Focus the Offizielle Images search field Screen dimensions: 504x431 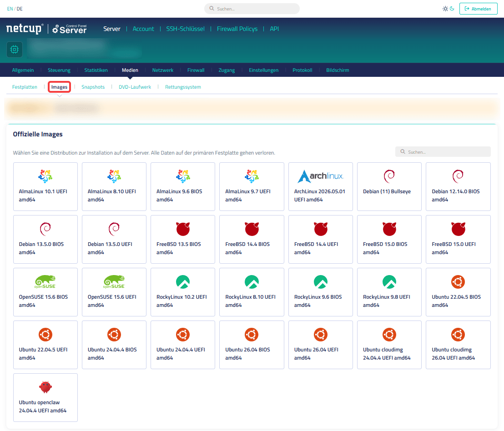443,152
